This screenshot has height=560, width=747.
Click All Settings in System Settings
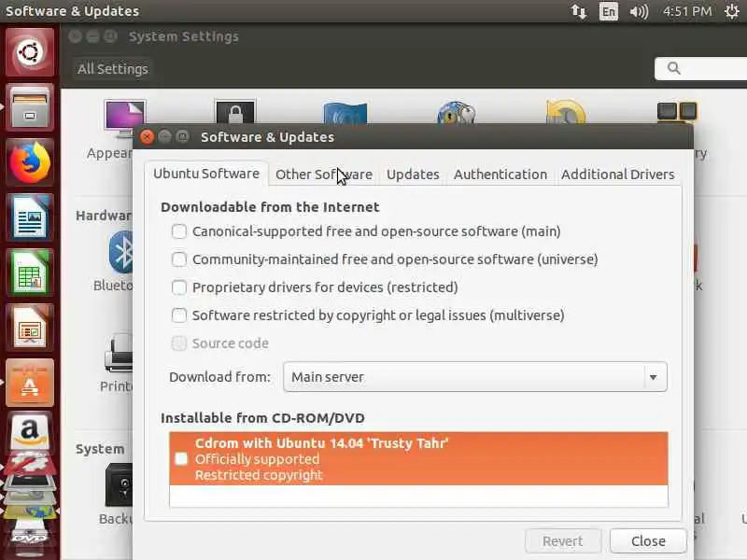pyautogui.click(x=113, y=69)
